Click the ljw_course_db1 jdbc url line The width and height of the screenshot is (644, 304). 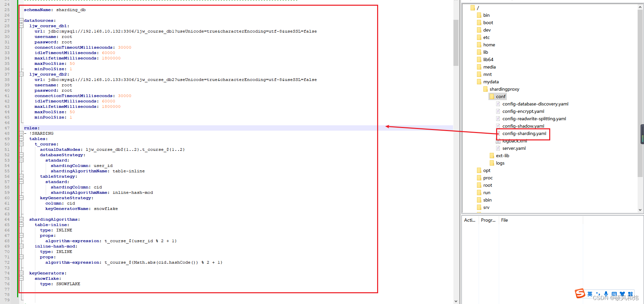[x=176, y=31]
